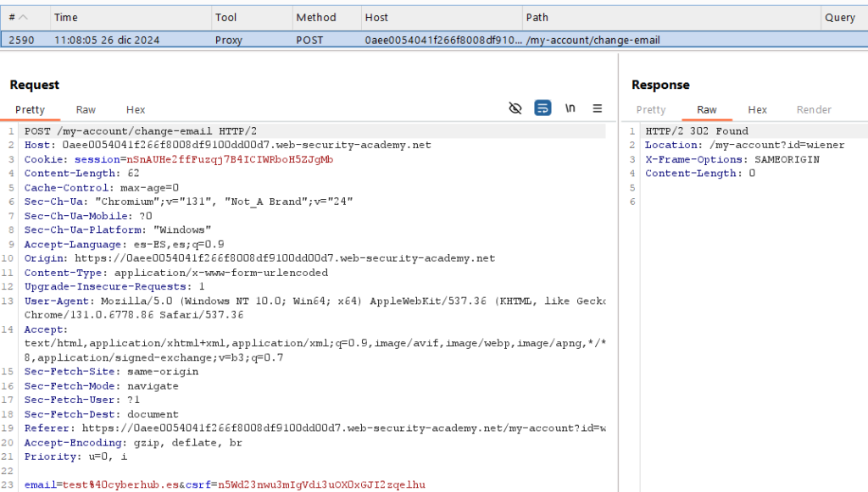The image size is (868, 492).
Task: Click the Referer header line
Action: click(x=314, y=428)
